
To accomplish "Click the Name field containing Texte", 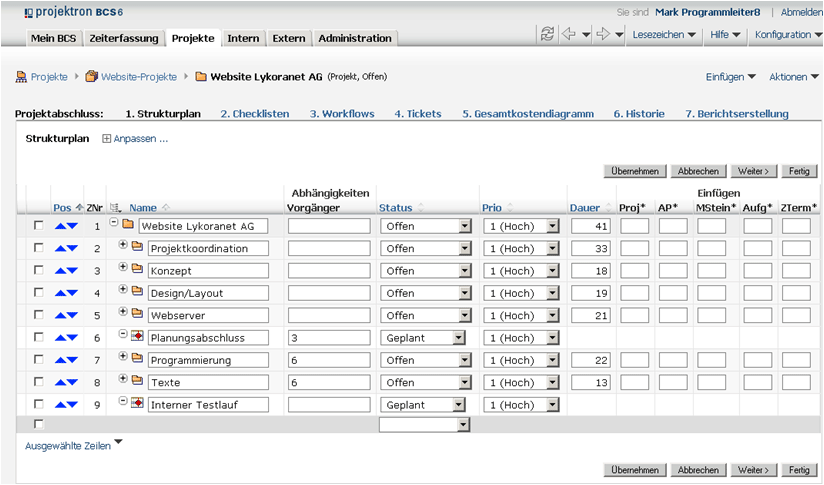I will [x=208, y=383].
